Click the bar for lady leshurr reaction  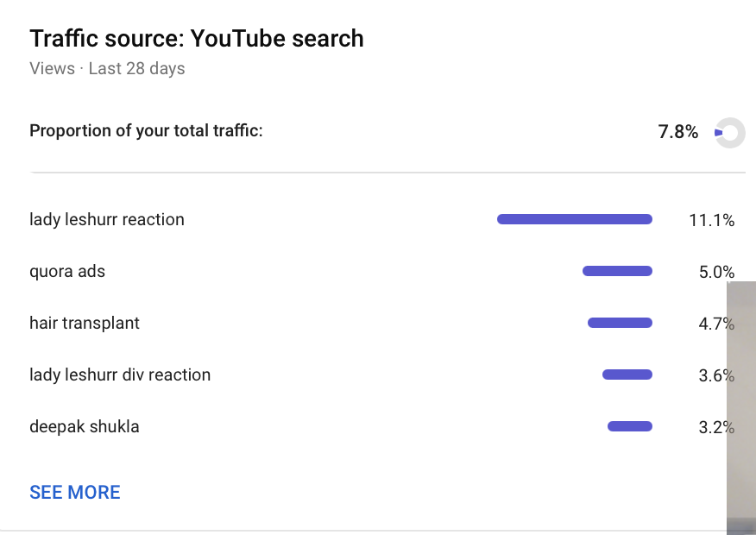575,219
